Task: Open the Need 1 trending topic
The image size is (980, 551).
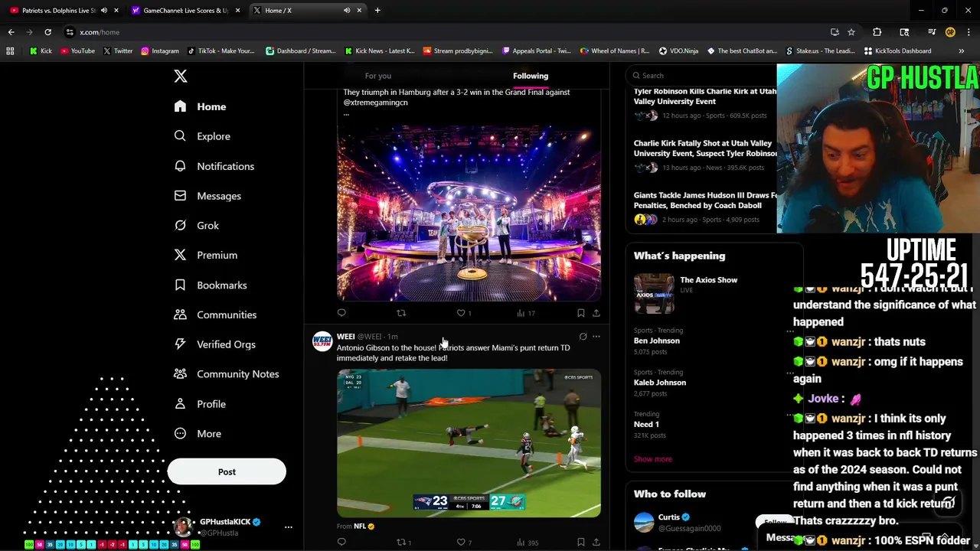Action: (x=646, y=424)
